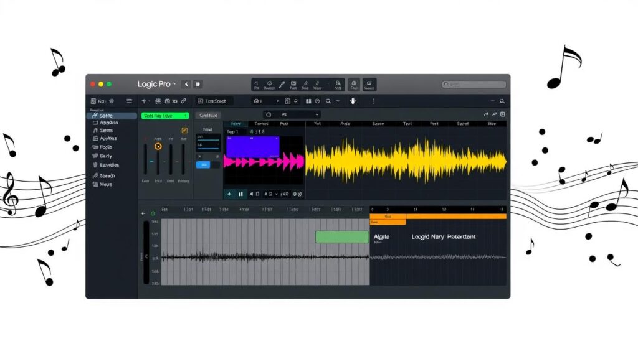Open the Search item in the left sidebar
The width and height of the screenshot is (638, 364).
(x=108, y=175)
